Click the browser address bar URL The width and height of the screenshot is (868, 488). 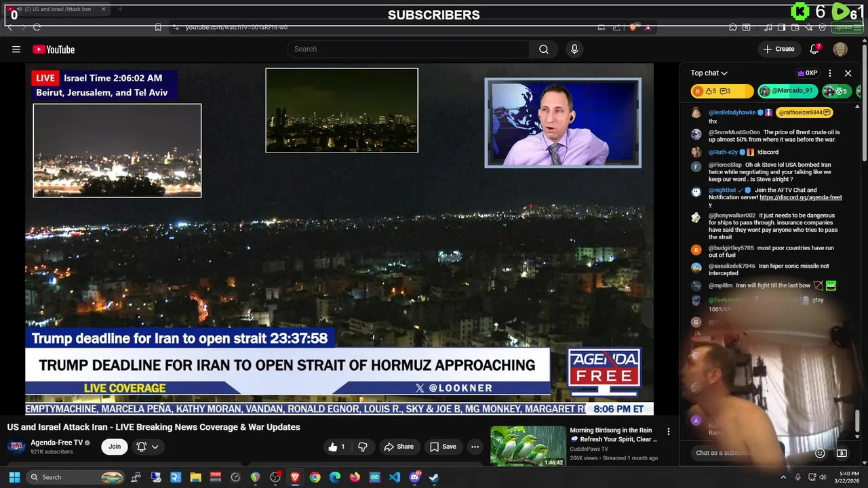237,27
